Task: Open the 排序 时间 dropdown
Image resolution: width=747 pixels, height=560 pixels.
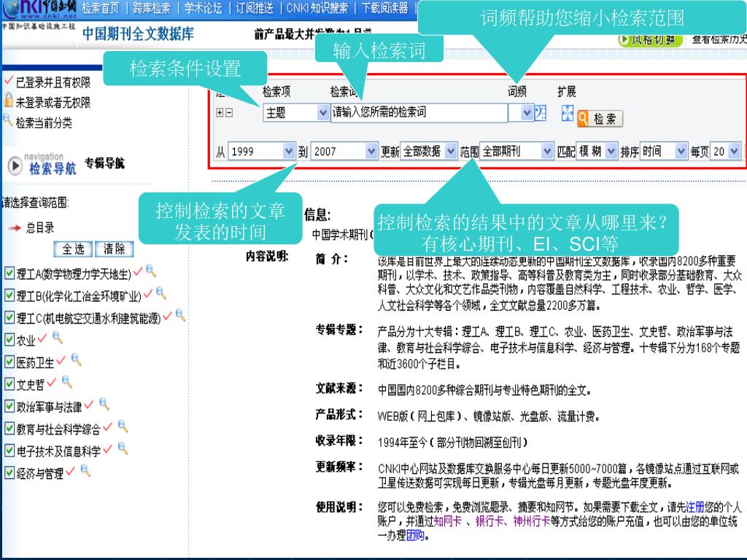Action: [664, 152]
